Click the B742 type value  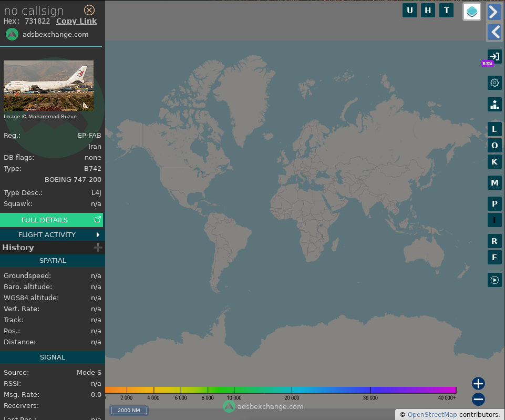[x=93, y=169]
